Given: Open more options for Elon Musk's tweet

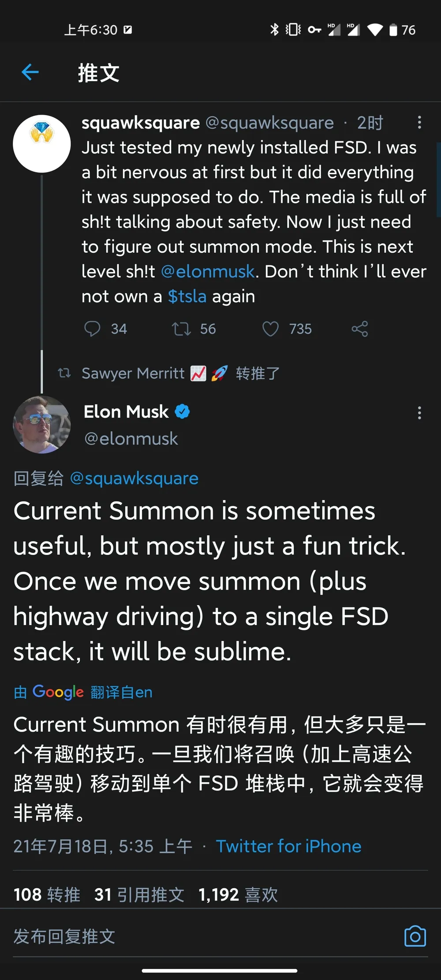Looking at the screenshot, I should (x=419, y=413).
